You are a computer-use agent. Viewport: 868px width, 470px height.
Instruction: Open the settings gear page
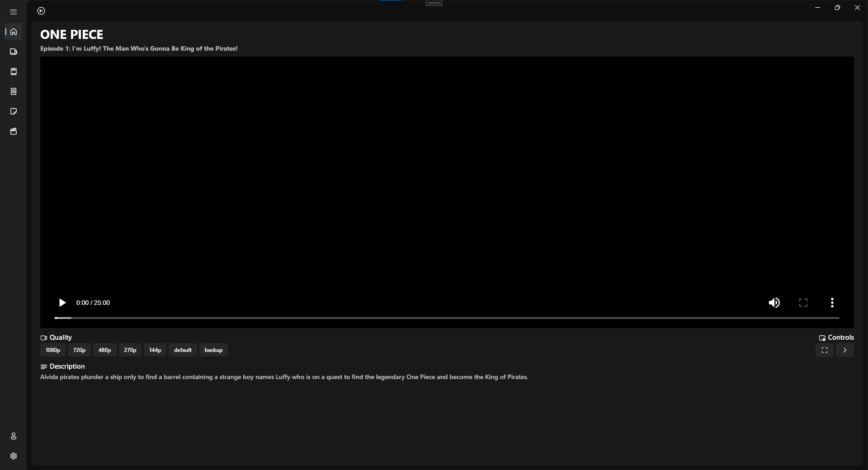[14, 456]
